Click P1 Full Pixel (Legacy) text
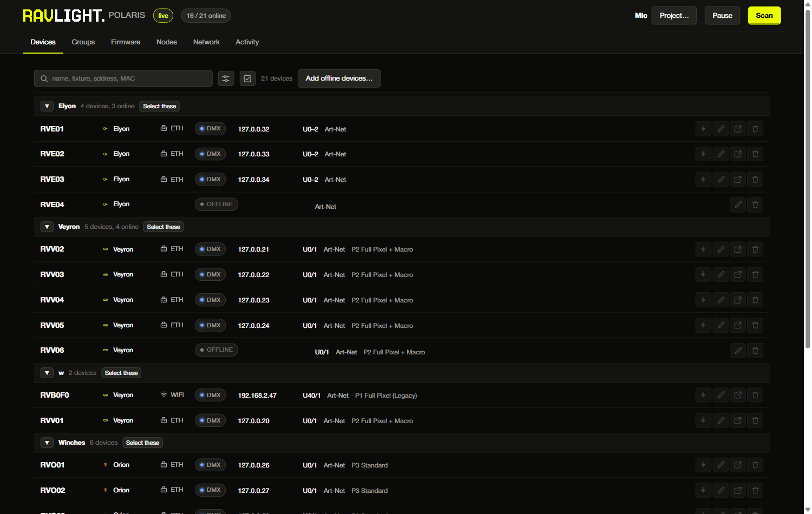This screenshot has height=514, width=812. [x=386, y=396]
